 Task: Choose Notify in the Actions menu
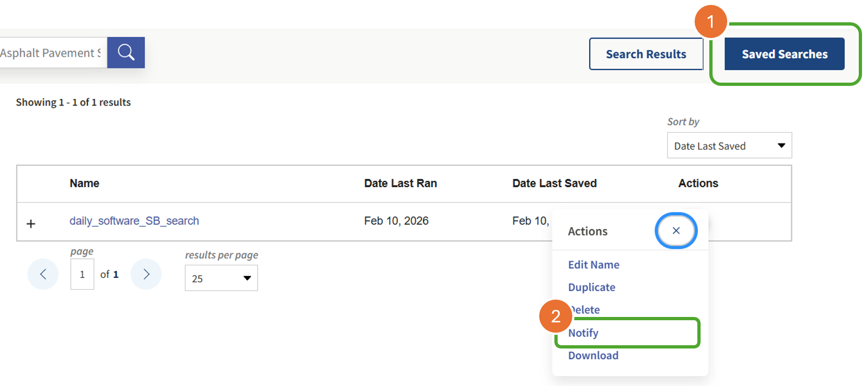tap(583, 333)
